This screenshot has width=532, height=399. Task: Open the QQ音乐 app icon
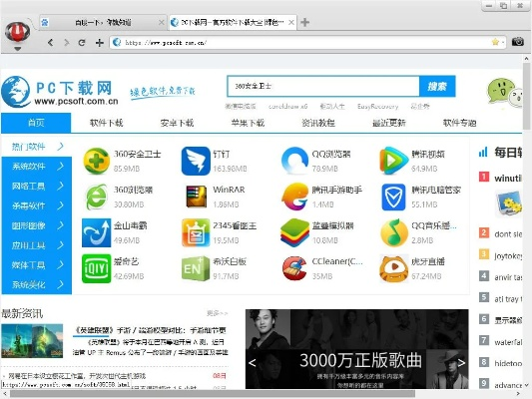click(393, 232)
